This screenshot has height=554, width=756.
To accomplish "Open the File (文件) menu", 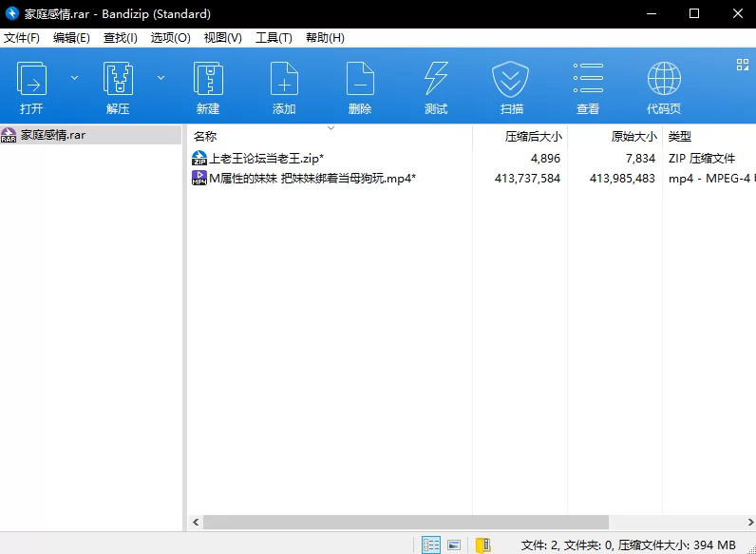I will [22, 38].
